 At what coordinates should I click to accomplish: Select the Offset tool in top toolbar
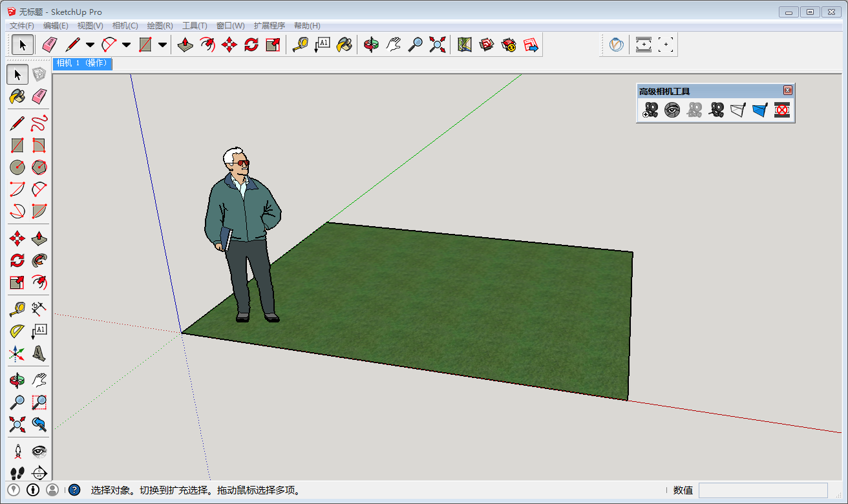click(207, 45)
